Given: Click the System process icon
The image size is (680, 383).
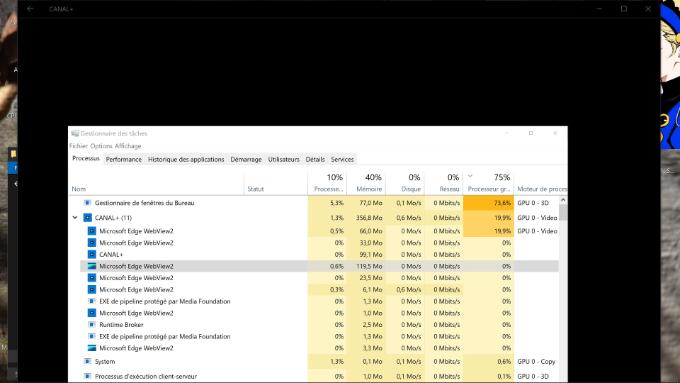Looking at the screenshot, I should click(x=88, y=361).
